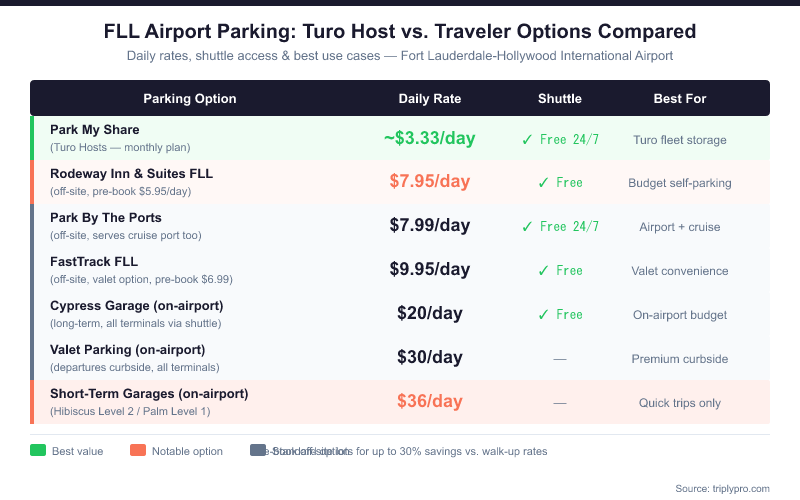Viewport: 800px width, 500px height.
Task: Click the Rodeway Inn shuttle checkmark
Action: pyautogui.click(x=543, y=183)
